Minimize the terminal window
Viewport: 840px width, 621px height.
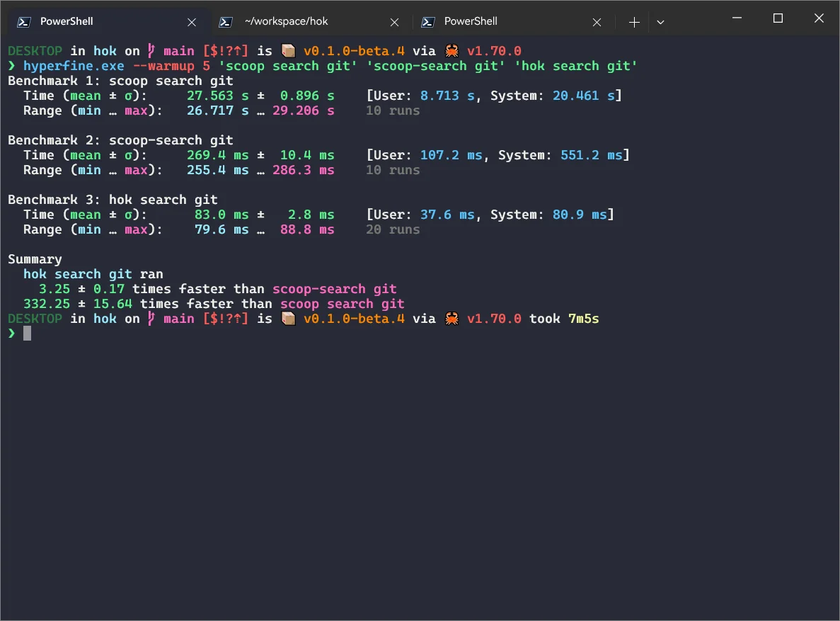click(x=737, y=18)
